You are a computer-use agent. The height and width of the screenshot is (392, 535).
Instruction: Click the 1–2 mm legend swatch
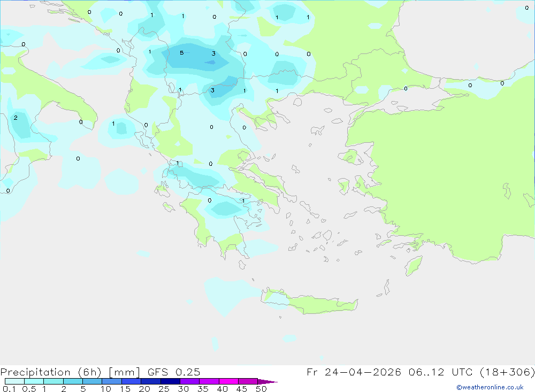tap(53, 381)
